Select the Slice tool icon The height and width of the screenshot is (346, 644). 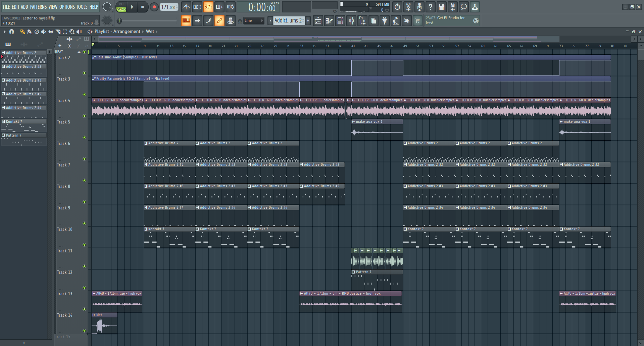pos(58,32)
